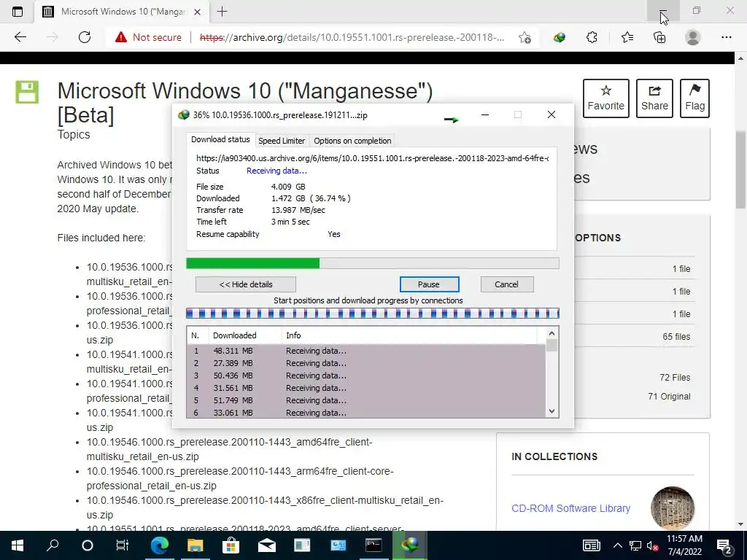Screen dimensions: 747x560
Task: Open Command Prompt from taskbar
Action: click(x=373, y=545)
